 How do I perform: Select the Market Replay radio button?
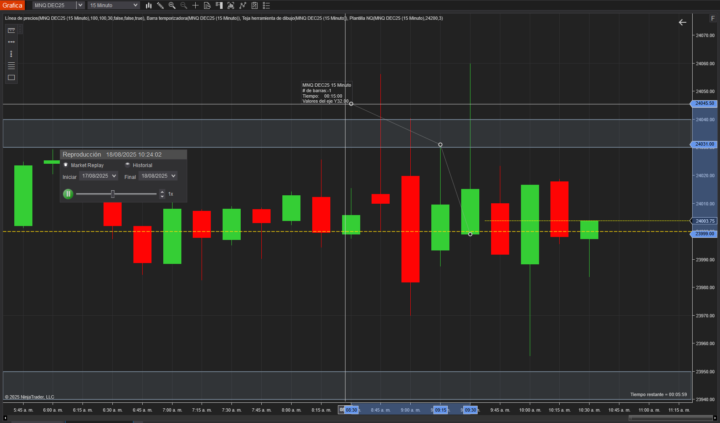coord(66,165)
